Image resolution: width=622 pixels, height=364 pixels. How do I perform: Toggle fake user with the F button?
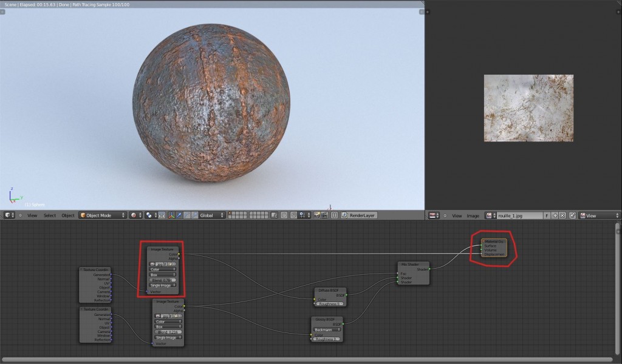[x=546, y=215]
